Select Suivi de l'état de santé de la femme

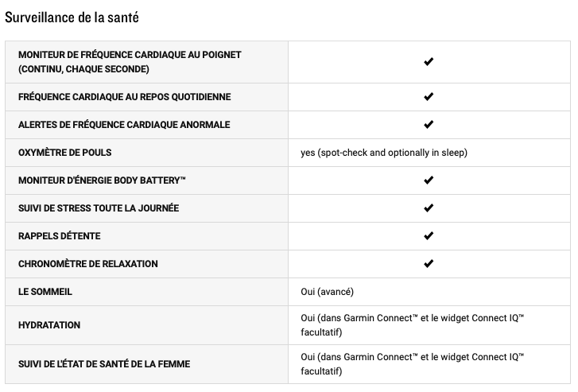tap(104, 364)
